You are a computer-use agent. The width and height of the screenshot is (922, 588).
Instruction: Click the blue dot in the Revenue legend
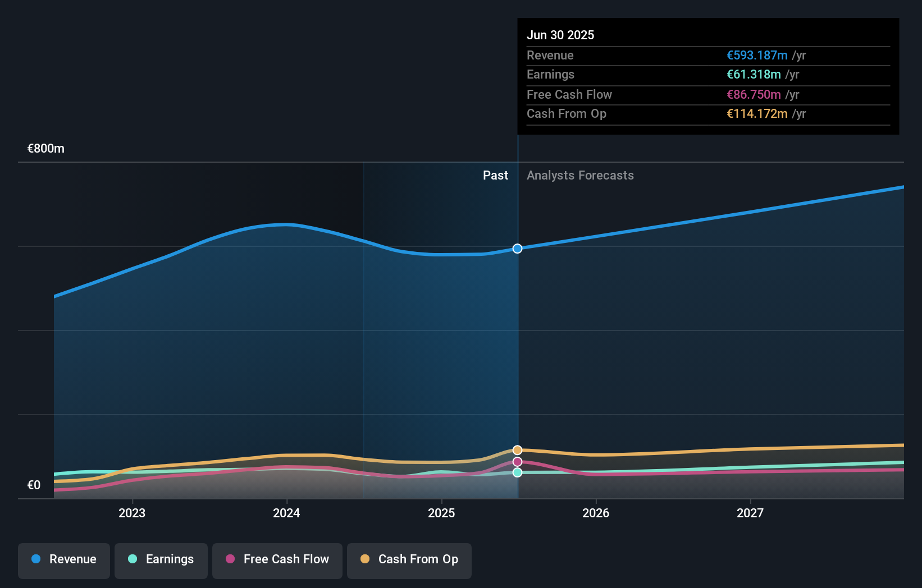(37, 559)
